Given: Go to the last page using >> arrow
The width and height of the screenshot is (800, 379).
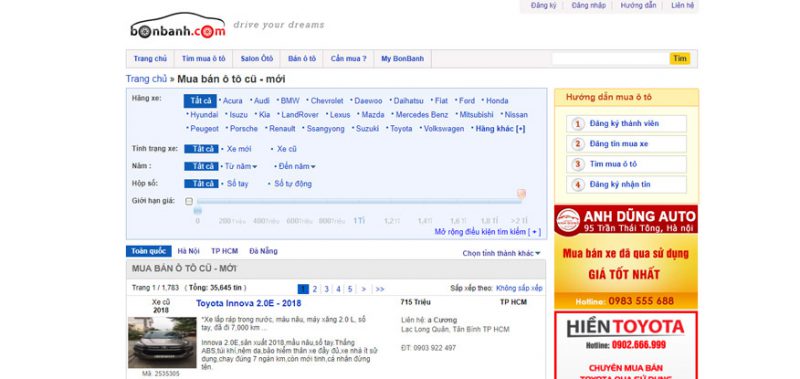Looking at the screenshot, I should tap(380, 289).
